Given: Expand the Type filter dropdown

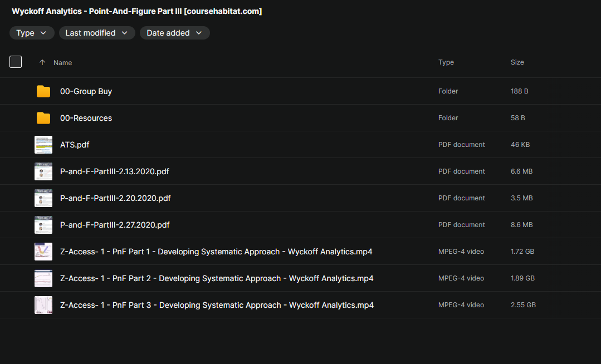Looking at the screenshot, I should tap(32, 33).
